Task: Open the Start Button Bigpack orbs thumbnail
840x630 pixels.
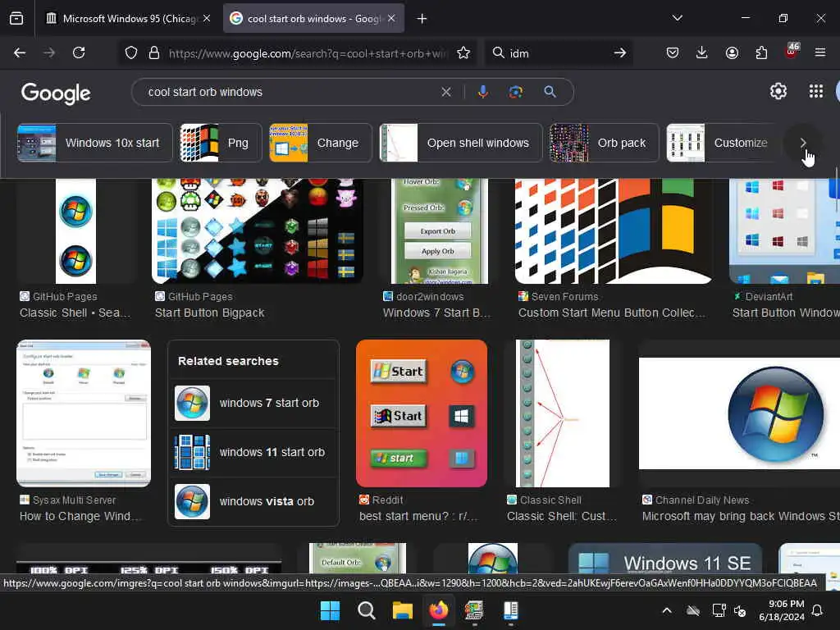Action: pyautogui.click(x=258, y=231)
